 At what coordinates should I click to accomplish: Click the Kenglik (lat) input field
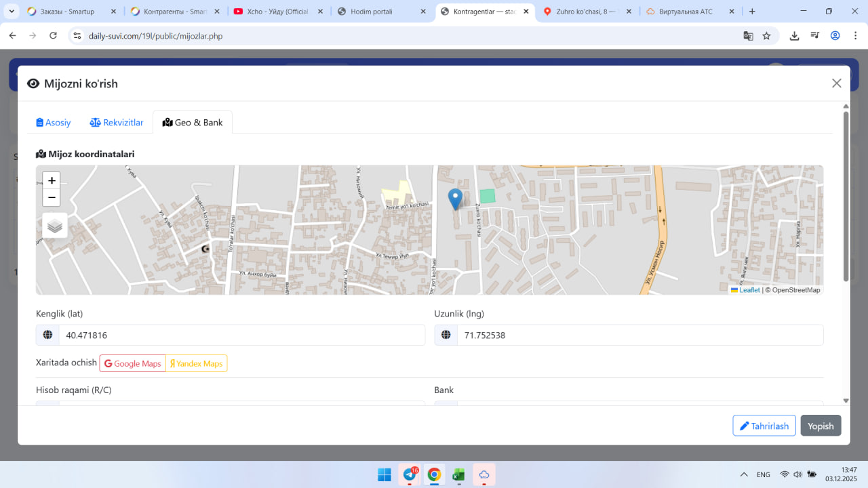pos(242,335)
